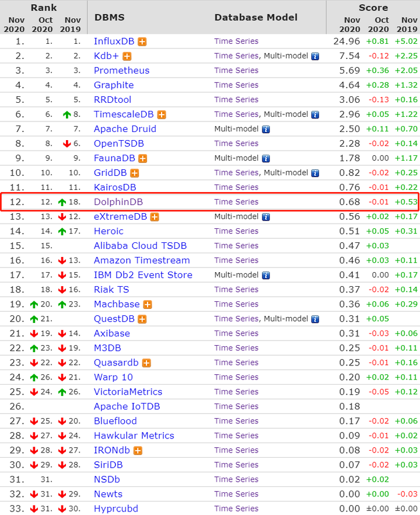Open the Apache IoTDB link
Image resolution: width=420 pixels, height=515 pixels.
[127, 406]
